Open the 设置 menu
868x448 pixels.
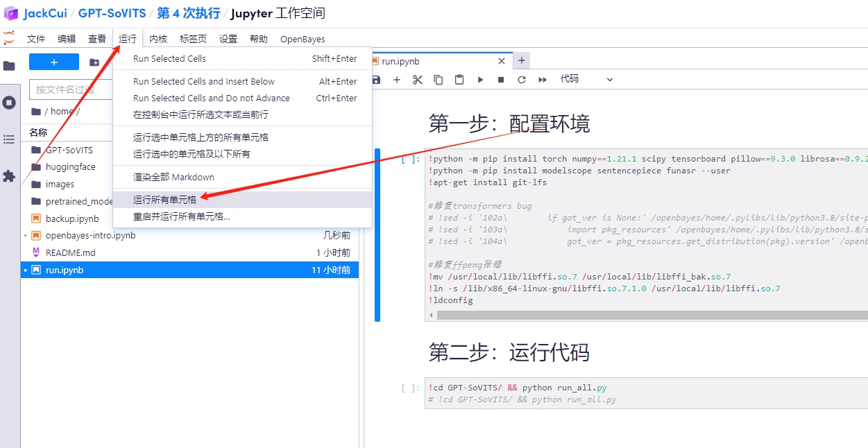[x=228, y=39]
